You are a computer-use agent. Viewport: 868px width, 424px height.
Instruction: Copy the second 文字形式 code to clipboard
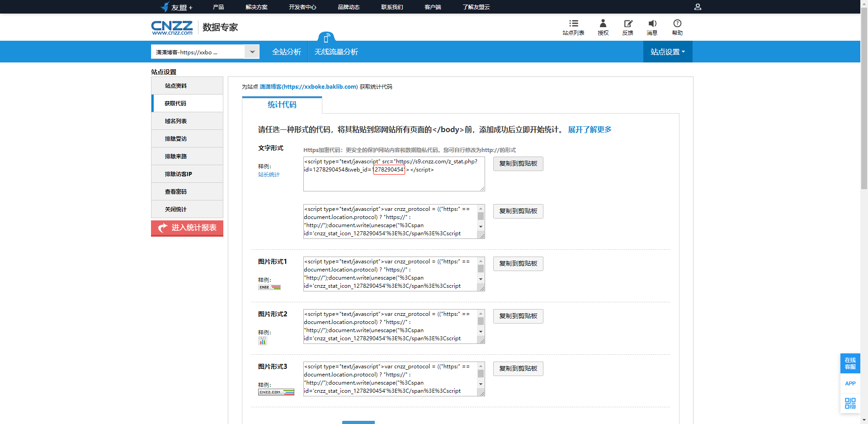point(518,211)
